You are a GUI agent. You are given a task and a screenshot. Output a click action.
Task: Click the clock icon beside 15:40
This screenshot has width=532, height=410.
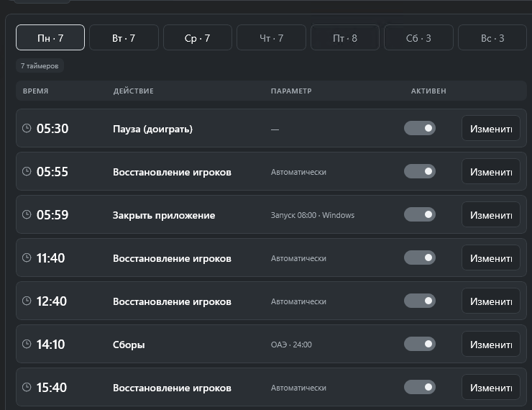click(x=27, y=387)
